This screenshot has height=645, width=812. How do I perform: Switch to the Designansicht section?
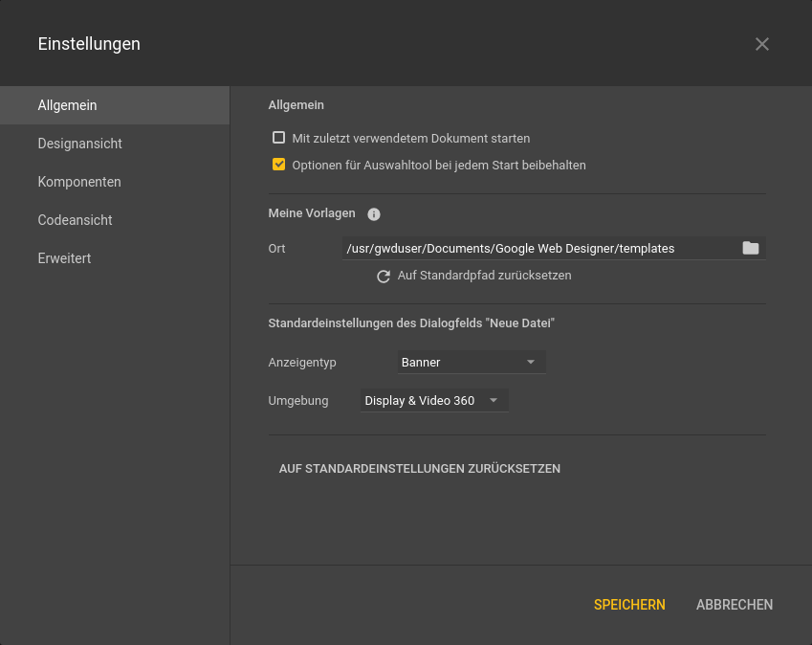coord(79,143)
